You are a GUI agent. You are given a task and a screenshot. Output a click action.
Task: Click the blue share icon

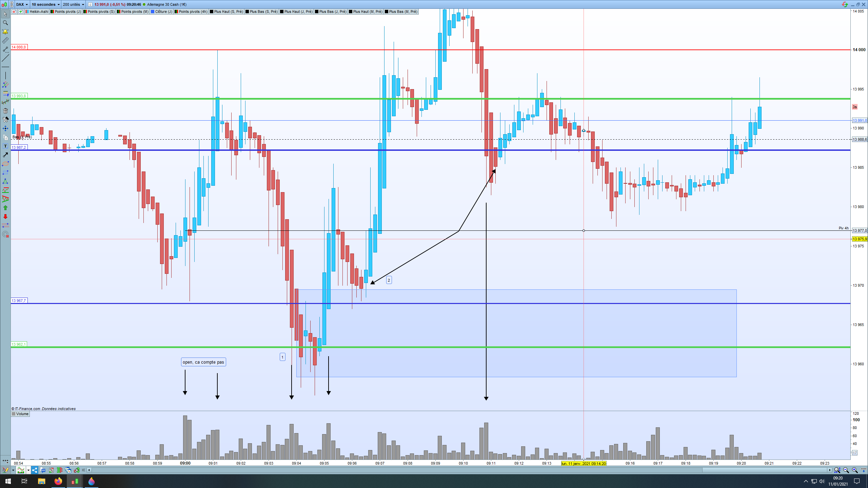(35, 470)
